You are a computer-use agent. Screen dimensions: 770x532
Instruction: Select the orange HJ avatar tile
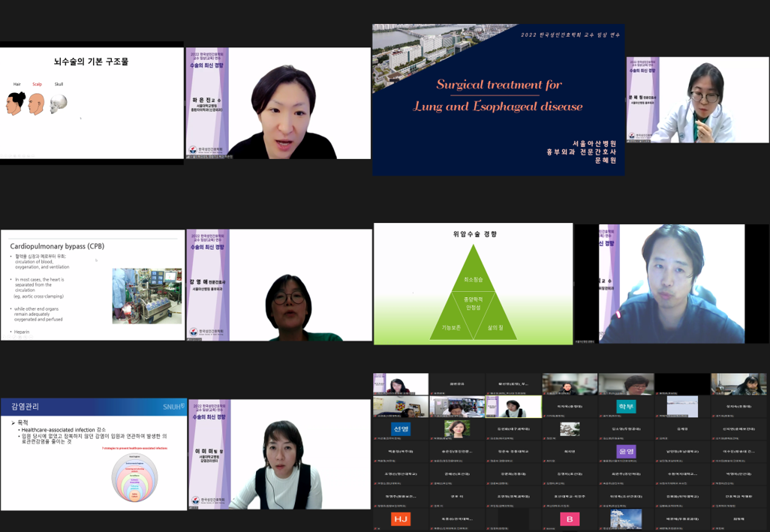(x=401, y=519)
